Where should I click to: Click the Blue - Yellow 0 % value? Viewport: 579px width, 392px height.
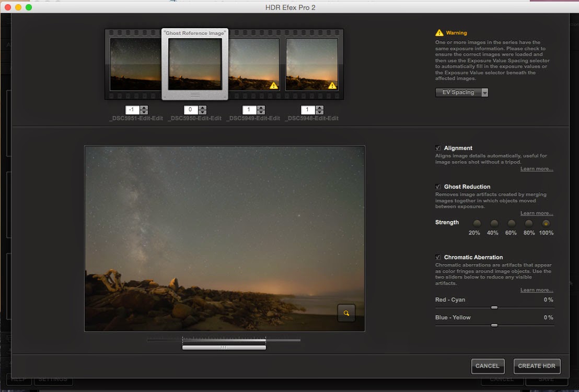coord(548,317)
